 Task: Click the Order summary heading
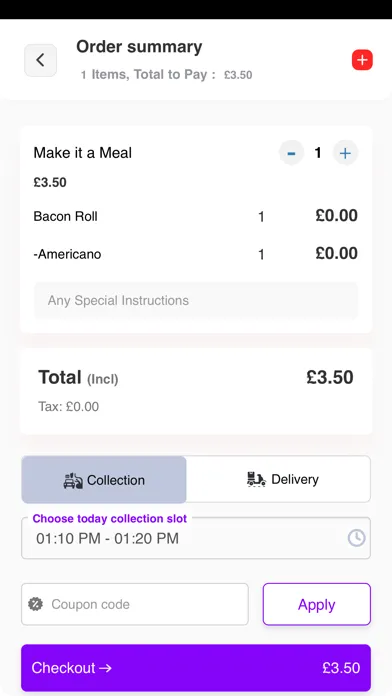139,47
